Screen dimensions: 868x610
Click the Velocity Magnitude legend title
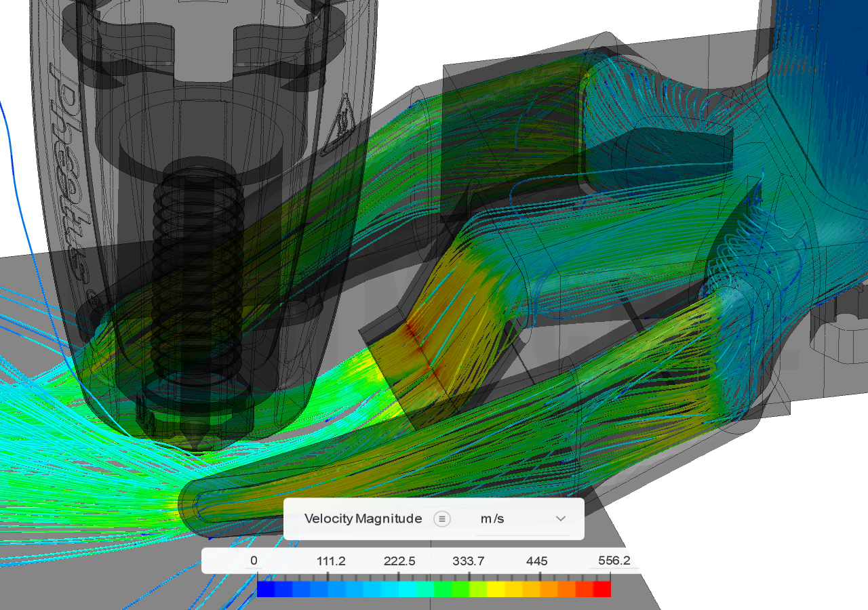(x=363, y=518)
